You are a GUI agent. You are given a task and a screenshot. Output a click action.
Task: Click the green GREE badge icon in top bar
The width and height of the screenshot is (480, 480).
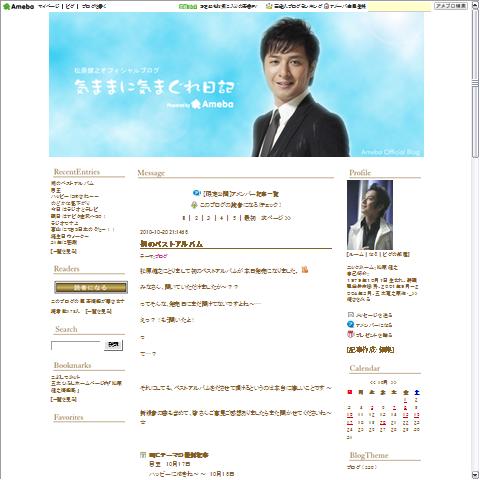[188, 6]
